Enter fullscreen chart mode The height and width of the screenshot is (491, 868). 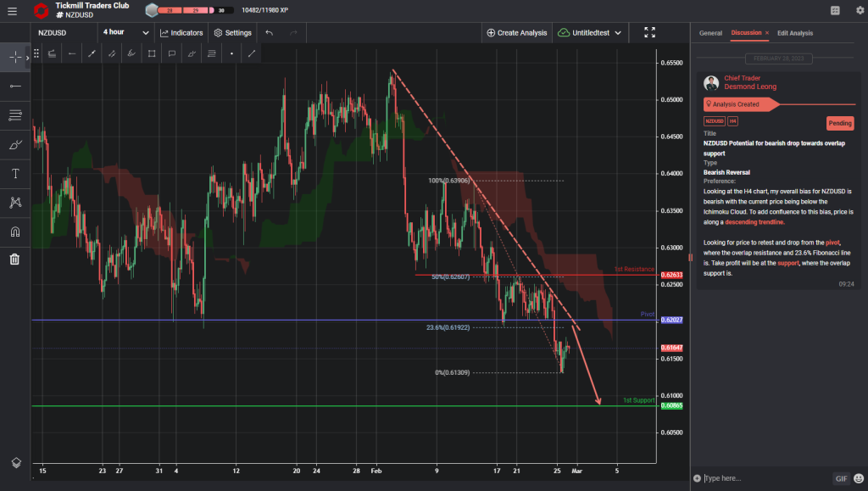click(x=649, y=32)
